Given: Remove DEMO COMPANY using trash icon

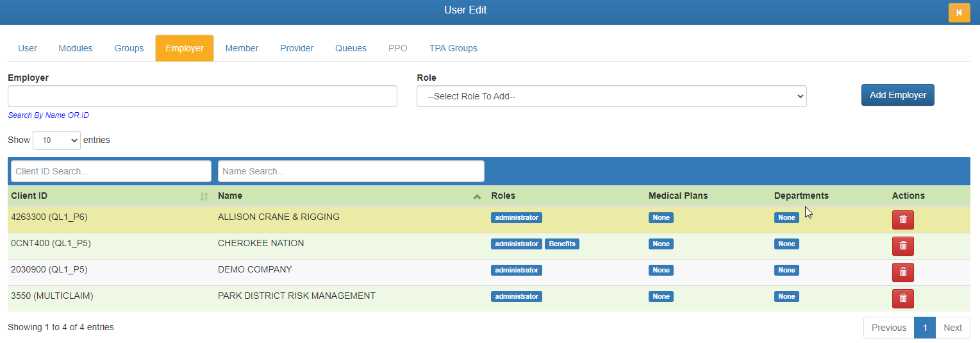Looking at the screenshot, I should click(x=902, y=272).
